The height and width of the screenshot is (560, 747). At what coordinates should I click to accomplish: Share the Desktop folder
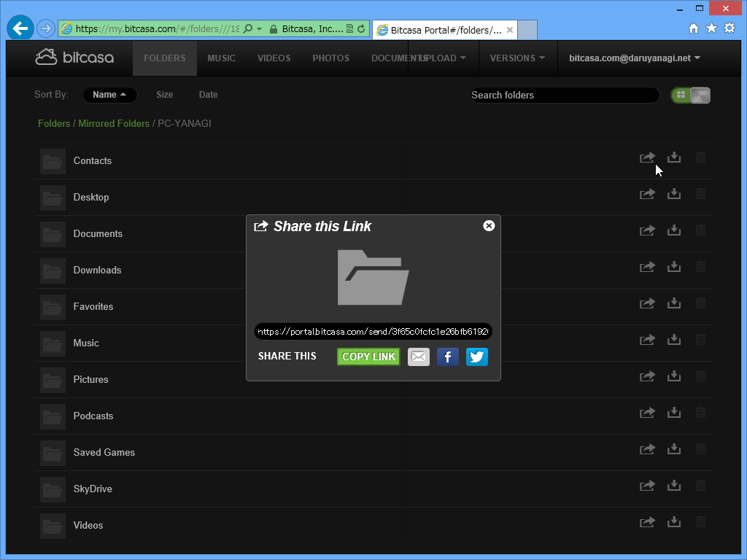point(647,194)
